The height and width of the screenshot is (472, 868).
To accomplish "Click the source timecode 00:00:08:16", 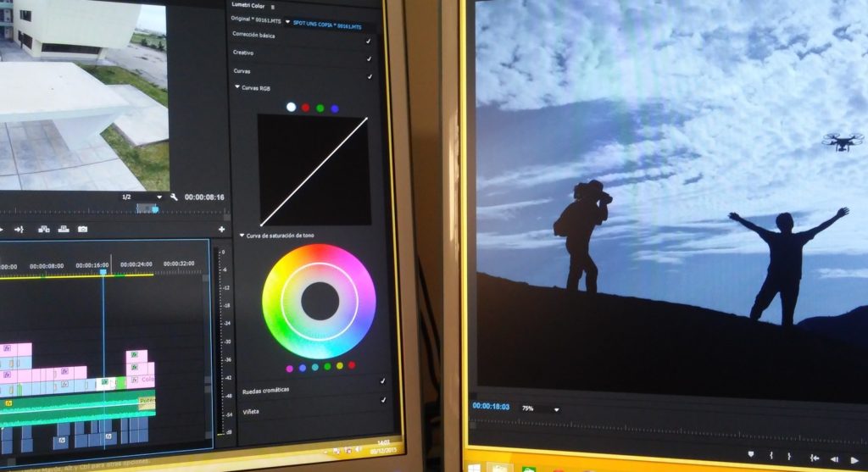I will pyautogui.click(x=204, y=197).
